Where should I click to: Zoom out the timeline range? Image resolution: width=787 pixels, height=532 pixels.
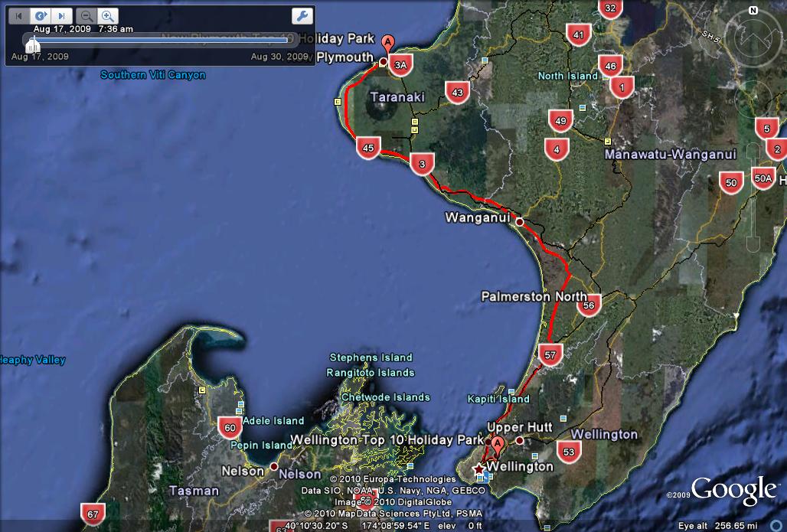click(87, 15)
